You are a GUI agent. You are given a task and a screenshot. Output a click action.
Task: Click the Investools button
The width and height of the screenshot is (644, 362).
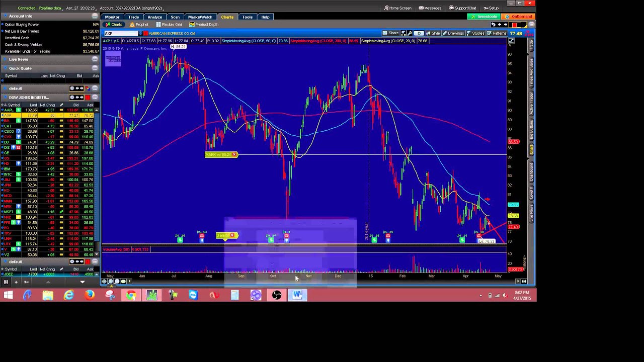484,17
